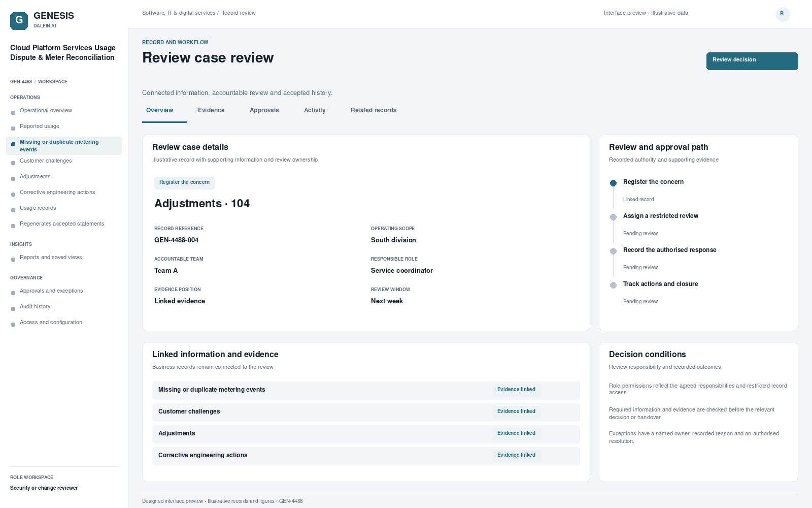Go to the Related records tab
This screenshot has height=508, width=812.
click(x=374, y=110)
